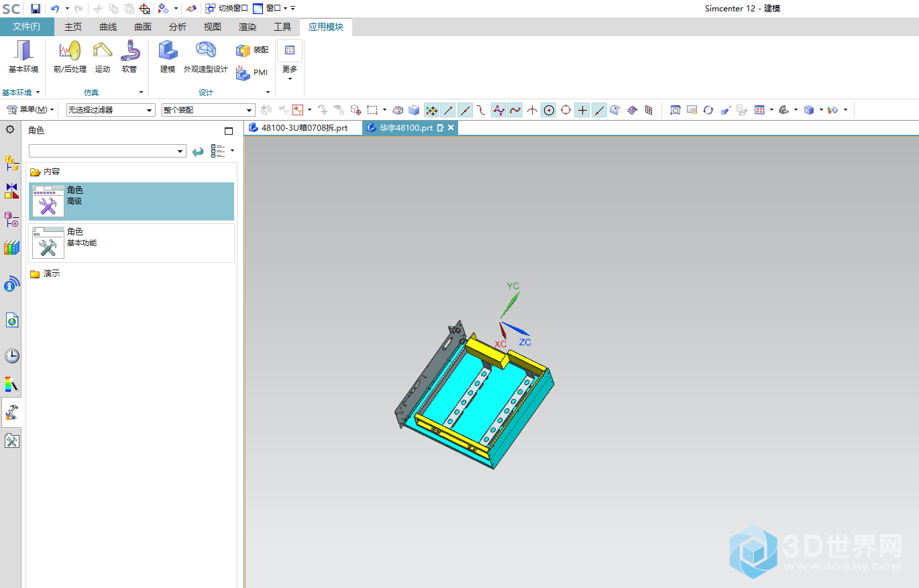The width and height of the screenshot is (919, 588).
Task: Open the web browser sidebar icon
Action: coord(11,320)
